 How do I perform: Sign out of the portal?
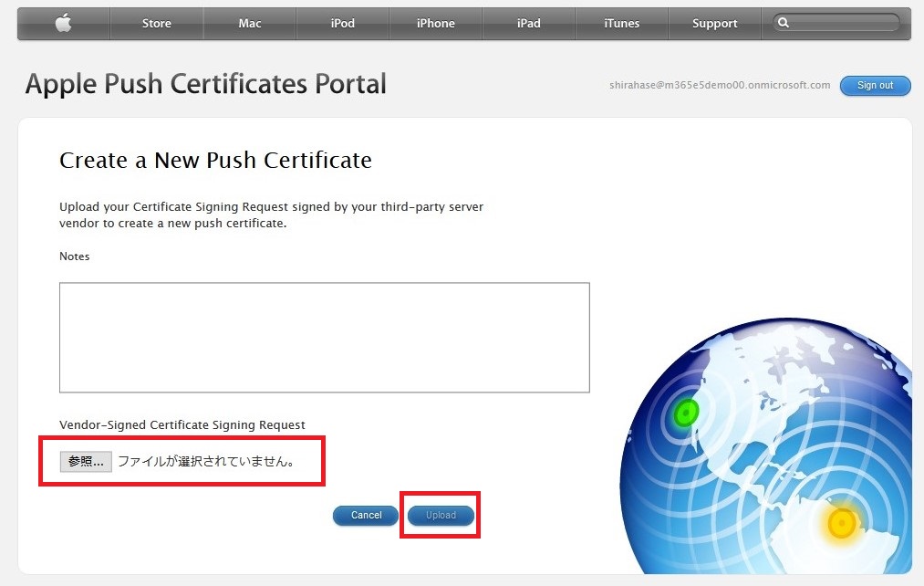click(x=875, y=86)
